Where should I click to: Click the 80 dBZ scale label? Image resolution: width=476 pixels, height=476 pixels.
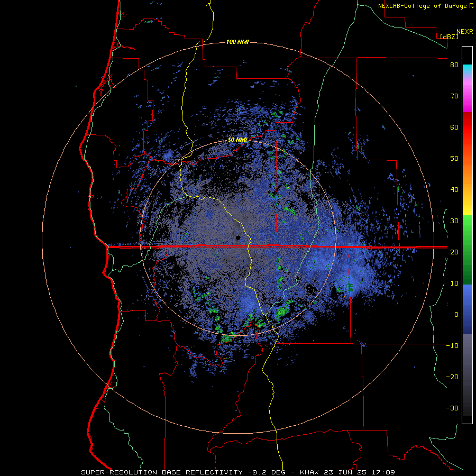point(454,65)
